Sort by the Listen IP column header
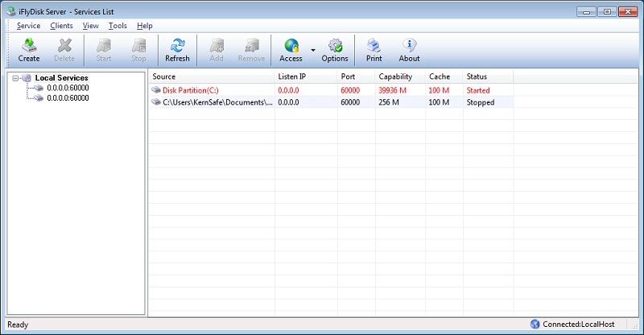 click(x=306, y=77)
